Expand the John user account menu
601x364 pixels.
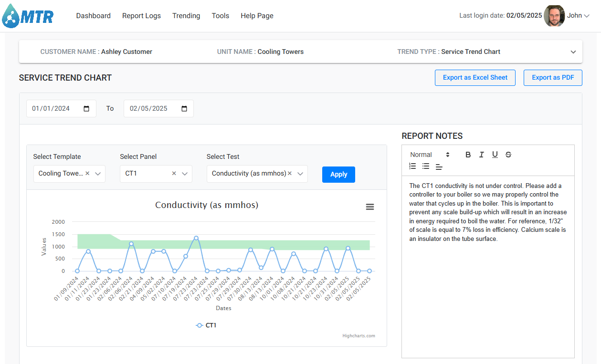[x=578, y=15]
